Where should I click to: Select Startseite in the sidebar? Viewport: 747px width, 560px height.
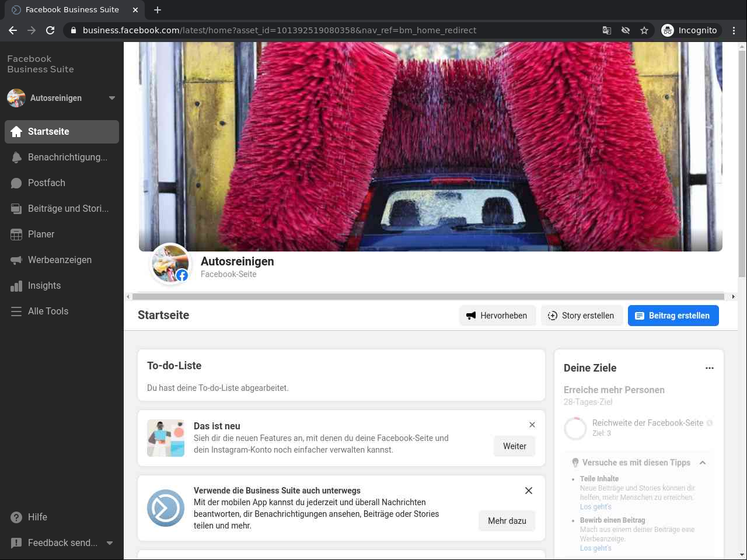[x=62, y=132]
